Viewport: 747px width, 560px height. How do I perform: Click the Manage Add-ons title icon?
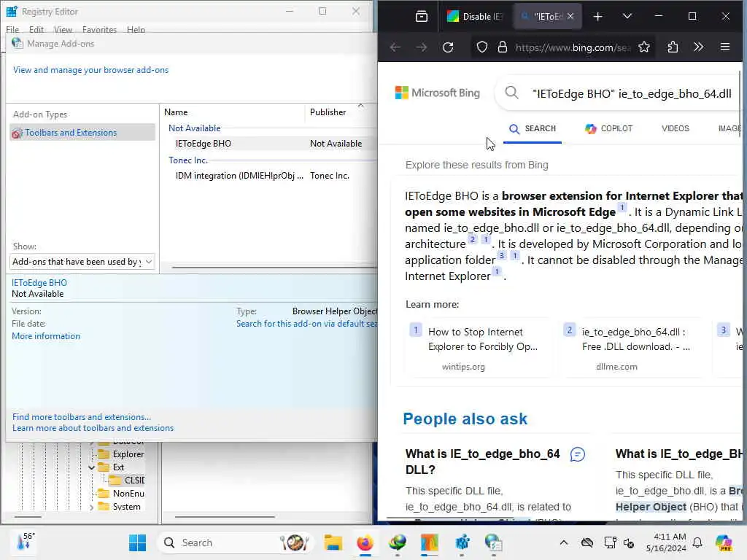click(x=18, y=43)
